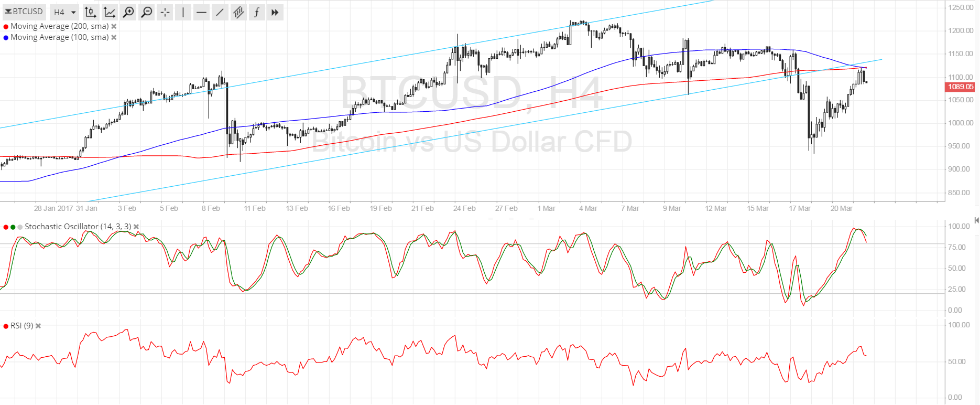Screen dimensions: 980x405
Task: Select the parallel channel drawing tool
Action: tap(238, 12)
